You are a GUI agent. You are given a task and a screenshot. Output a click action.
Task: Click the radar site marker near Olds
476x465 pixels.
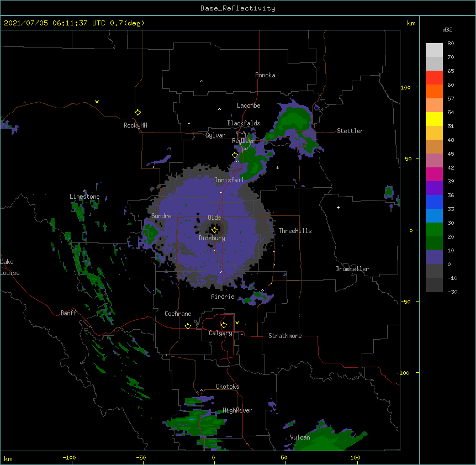click(x=214, y=230)
